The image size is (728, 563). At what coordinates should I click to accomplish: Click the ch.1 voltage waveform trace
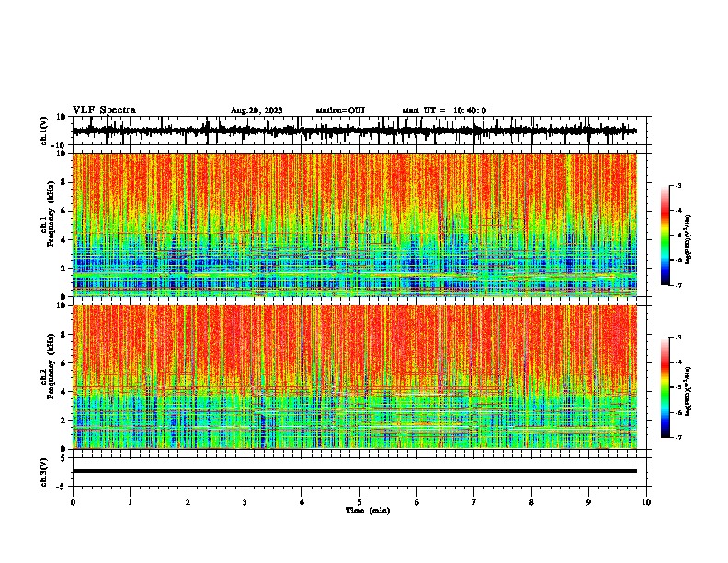click(354, 131)
